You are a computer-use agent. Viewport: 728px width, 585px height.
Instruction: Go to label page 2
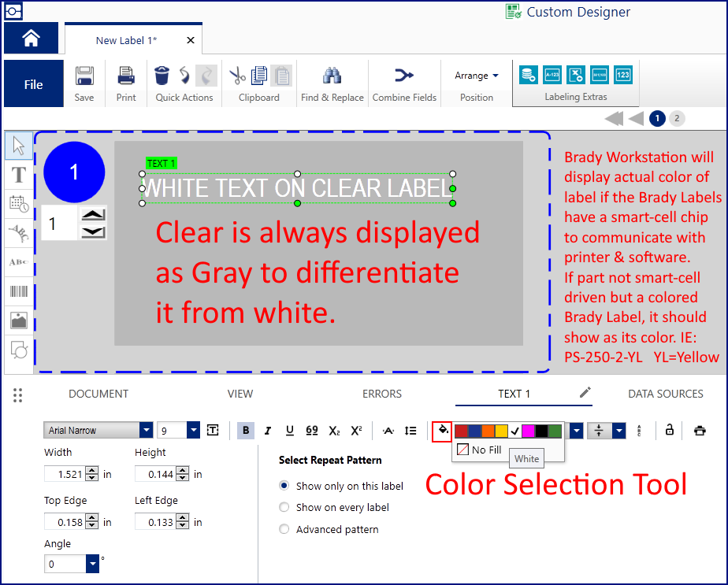coord(677,118)
